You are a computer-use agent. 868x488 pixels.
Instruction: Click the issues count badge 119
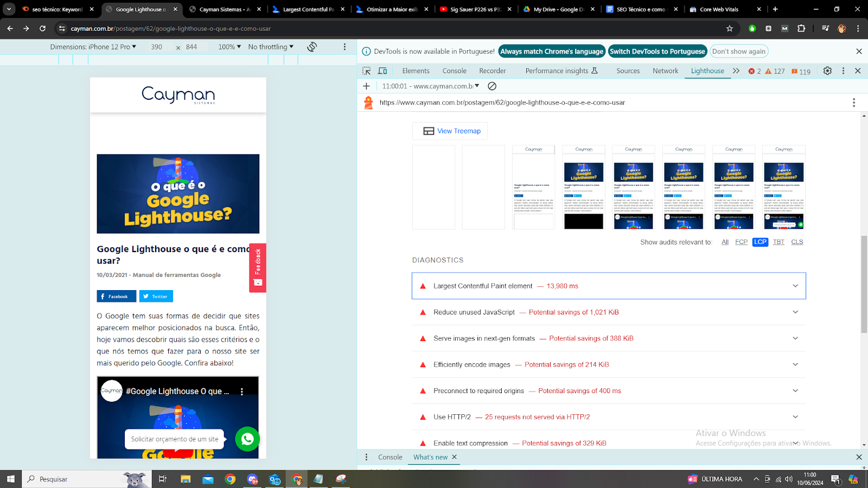point(801,71)
